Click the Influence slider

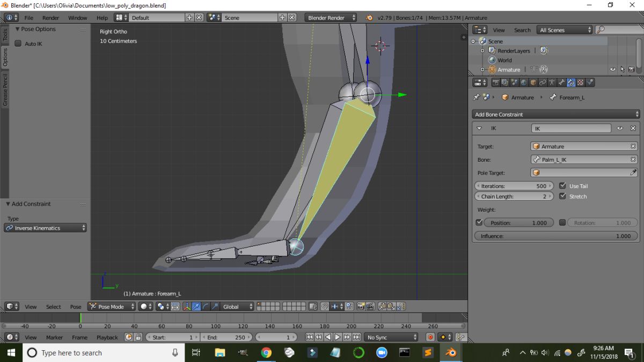(556, 236)
